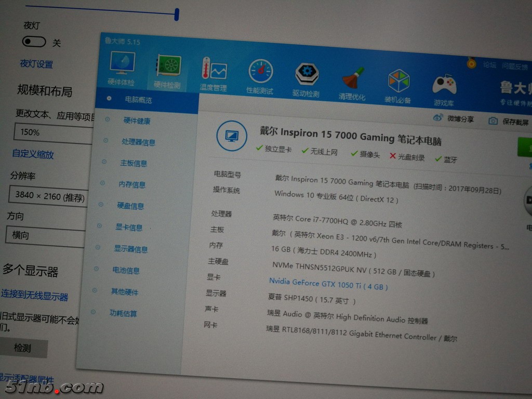Screen dimensions: 532x399
Task: Open 清理优化 cleanup broom icon
Action: tap(352, 83)
